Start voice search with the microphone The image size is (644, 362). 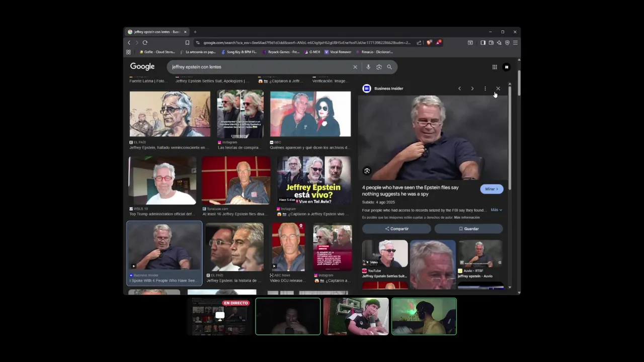[368, 67]
